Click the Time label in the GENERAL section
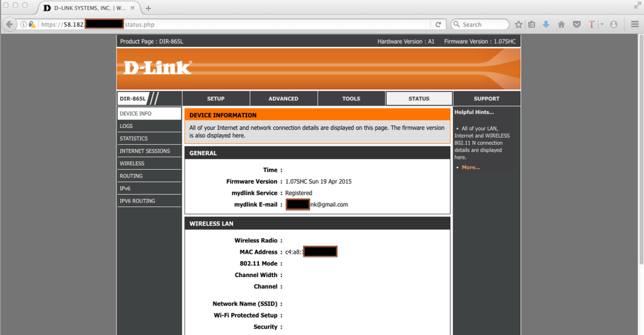644x335 pixels. click(x=270, y=170)
